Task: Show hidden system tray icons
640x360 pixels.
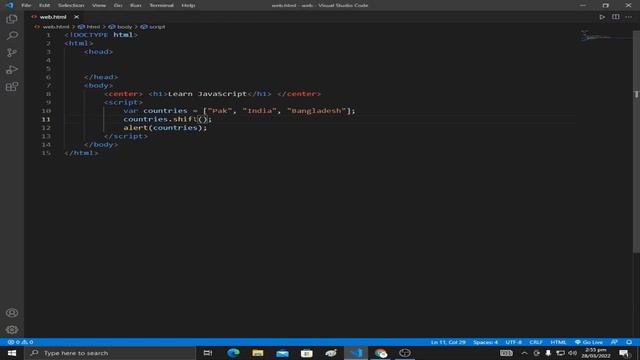Action: [524, 353]
